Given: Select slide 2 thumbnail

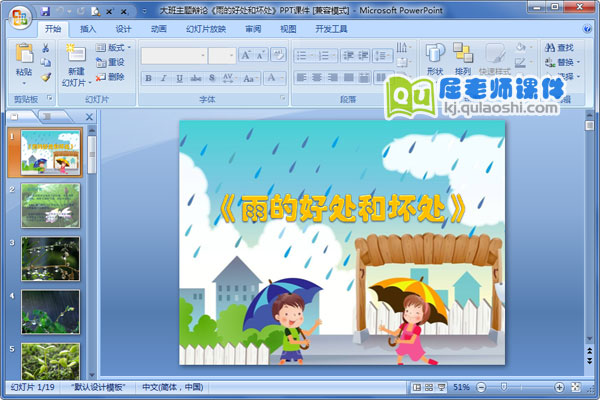Looking at the screenshot, I should pos(51,206).
